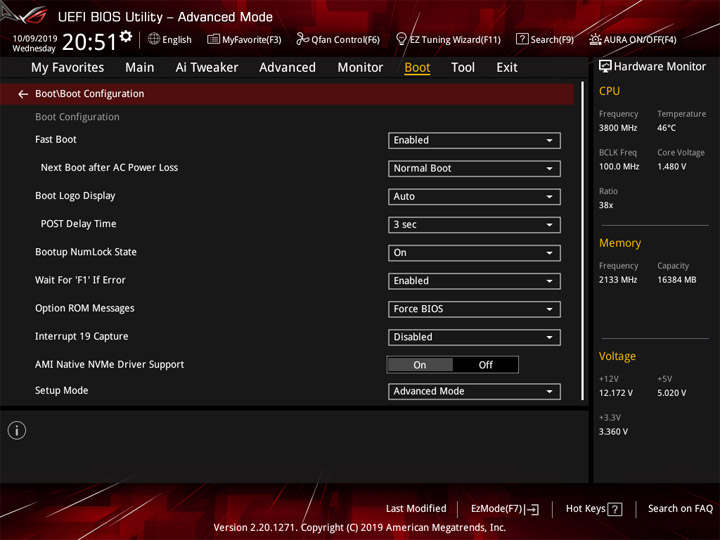Open settings gear next to the clock
The width and height of the screenshot is (720, 540).
(x=126, y=36)
